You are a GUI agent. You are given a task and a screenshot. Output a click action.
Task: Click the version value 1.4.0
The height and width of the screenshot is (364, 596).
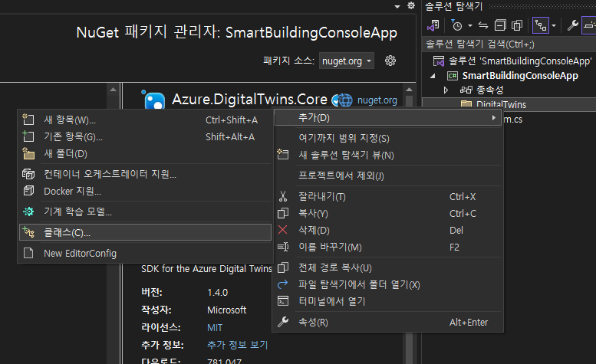[217, 293]
